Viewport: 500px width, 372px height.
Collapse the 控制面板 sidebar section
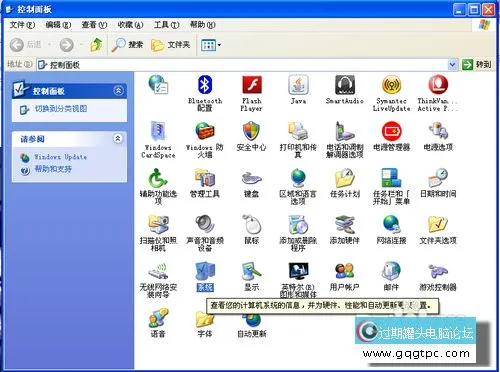click(118, 90)
